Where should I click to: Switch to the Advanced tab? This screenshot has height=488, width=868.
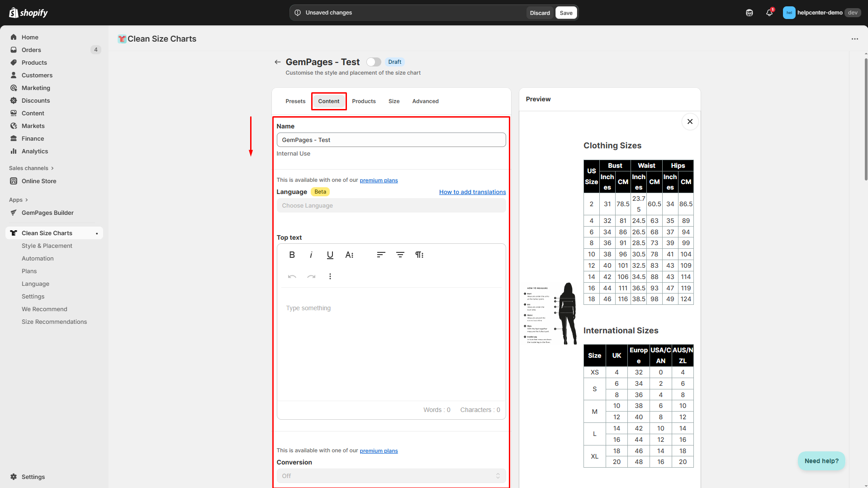click(425, 101)
